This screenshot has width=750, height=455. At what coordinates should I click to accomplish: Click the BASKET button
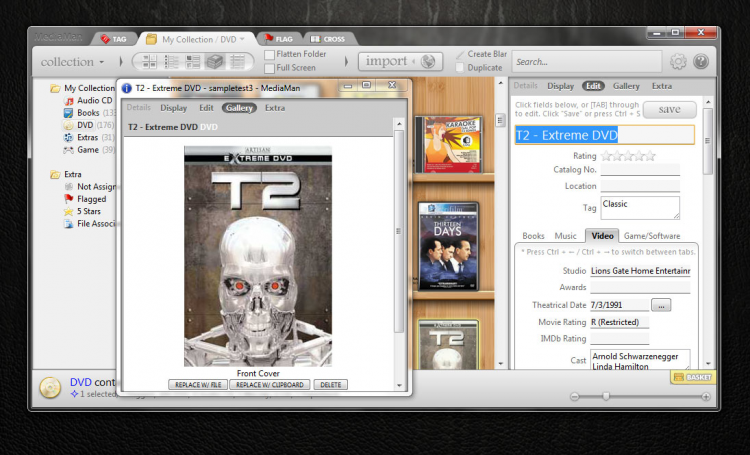692,377
